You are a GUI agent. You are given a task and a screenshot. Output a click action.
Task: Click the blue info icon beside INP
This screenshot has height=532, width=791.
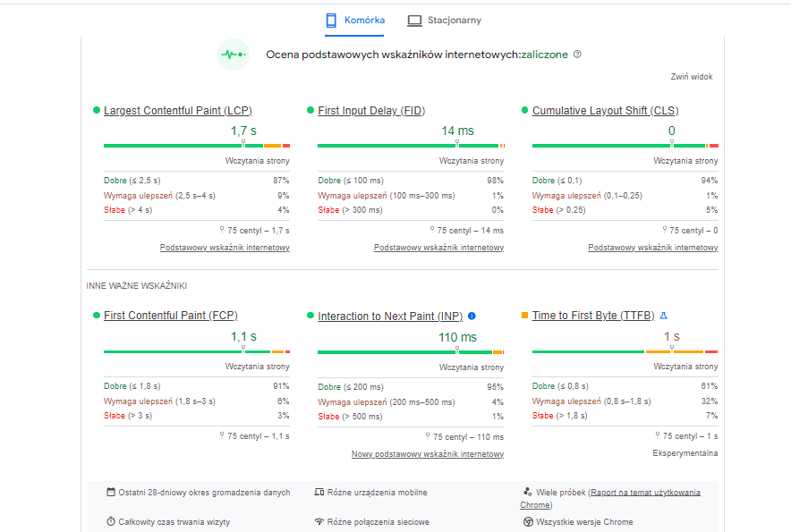pos(472,316)
